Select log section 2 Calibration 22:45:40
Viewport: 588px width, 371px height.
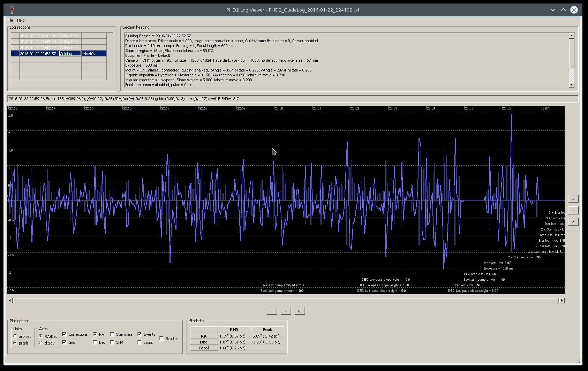[x=59, y=42]
